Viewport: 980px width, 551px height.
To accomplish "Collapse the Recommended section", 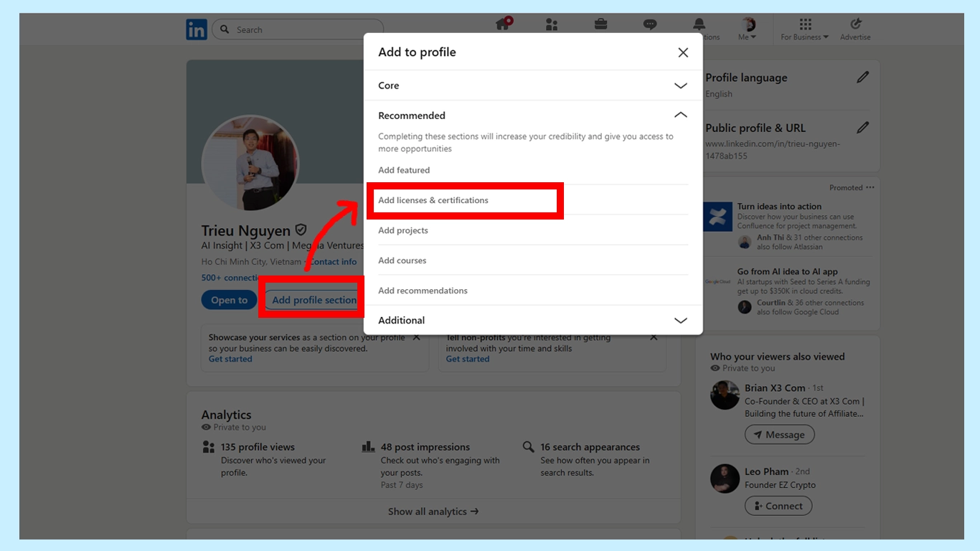I will pos(680,114).
